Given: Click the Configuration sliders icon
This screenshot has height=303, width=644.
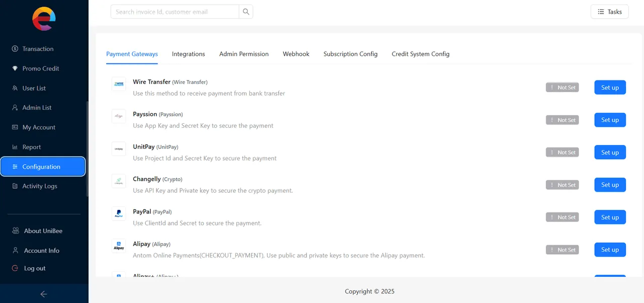Looking at the screenshot, I should coord(15,167).
